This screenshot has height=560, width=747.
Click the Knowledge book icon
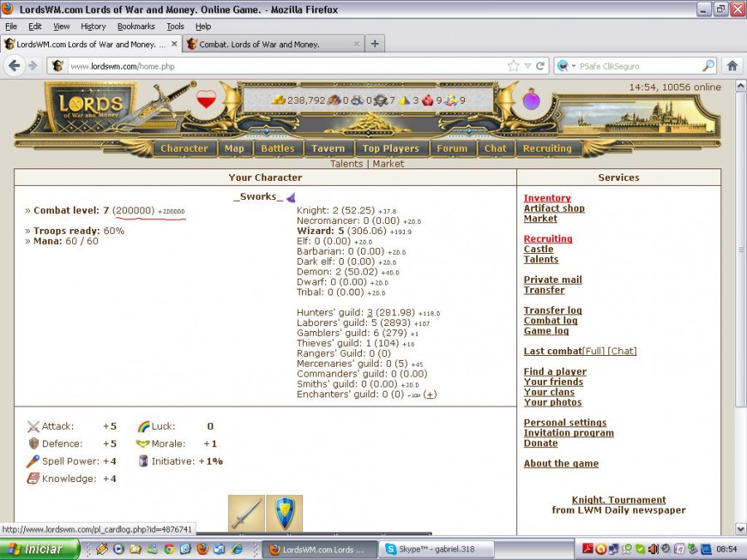33,479
